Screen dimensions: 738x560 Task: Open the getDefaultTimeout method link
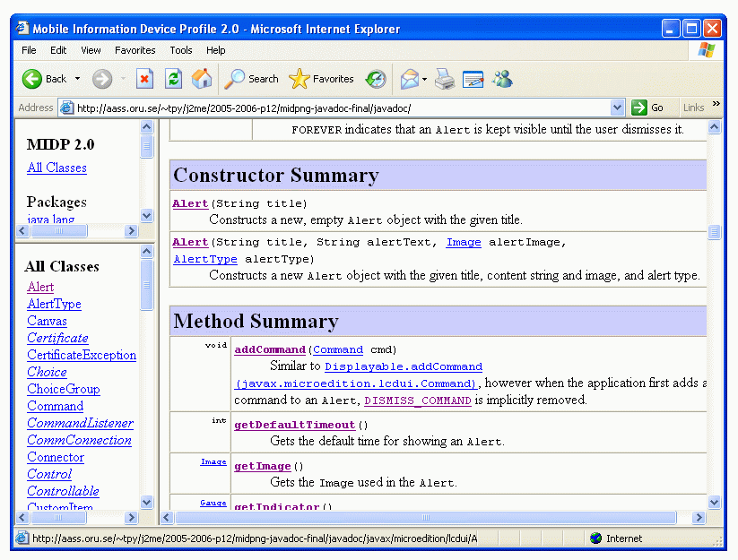295,425
